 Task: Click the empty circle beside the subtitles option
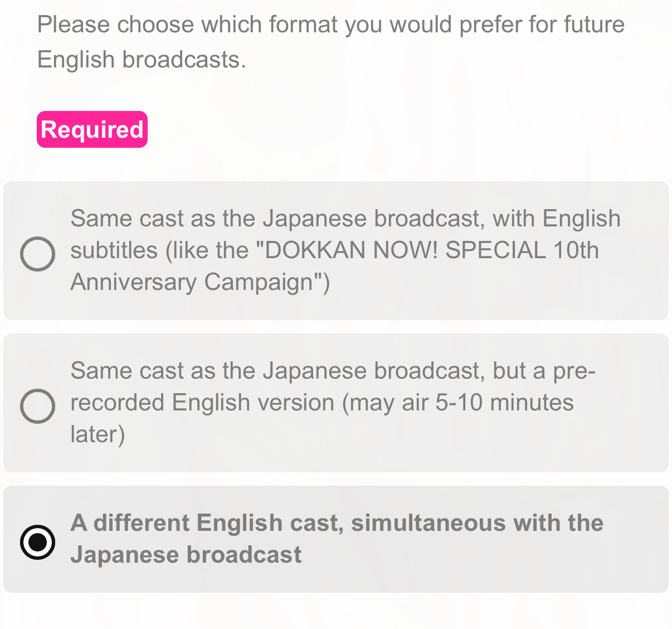[37, 254]
